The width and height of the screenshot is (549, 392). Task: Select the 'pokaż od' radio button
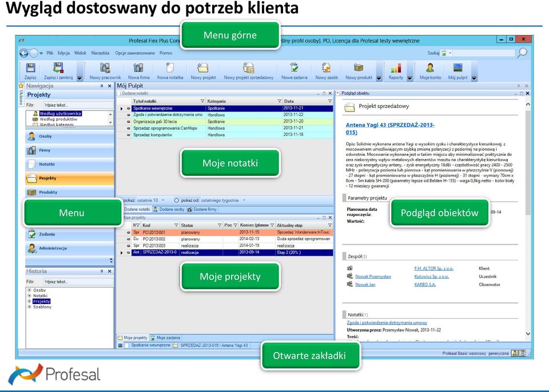pos(177,200)
